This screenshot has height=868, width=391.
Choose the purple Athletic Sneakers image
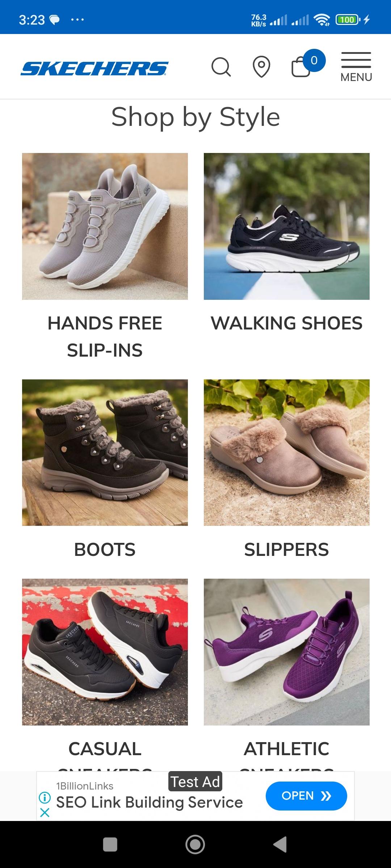tap(287, 652)
